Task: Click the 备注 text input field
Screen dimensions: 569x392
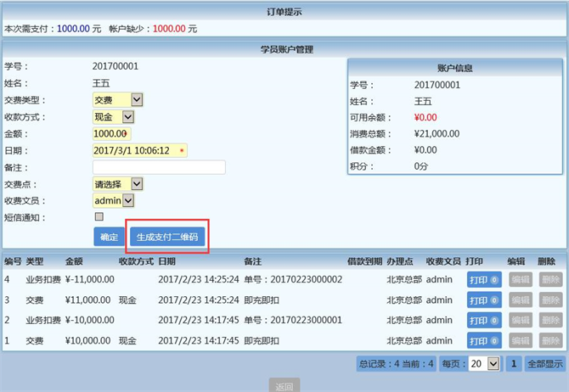Action: pos(159,167)
